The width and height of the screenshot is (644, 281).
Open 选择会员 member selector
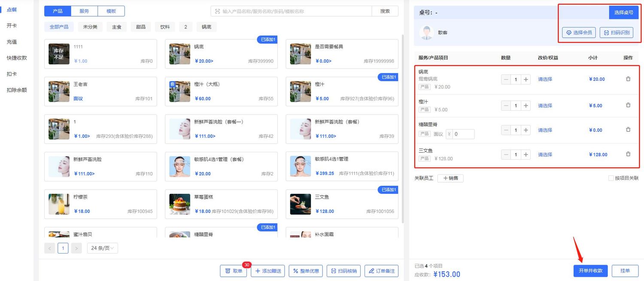click(579, 33)
